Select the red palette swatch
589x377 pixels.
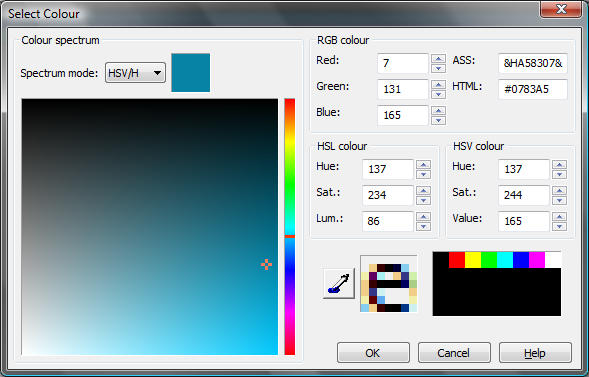pyautogui.click(x=457, y=260)
